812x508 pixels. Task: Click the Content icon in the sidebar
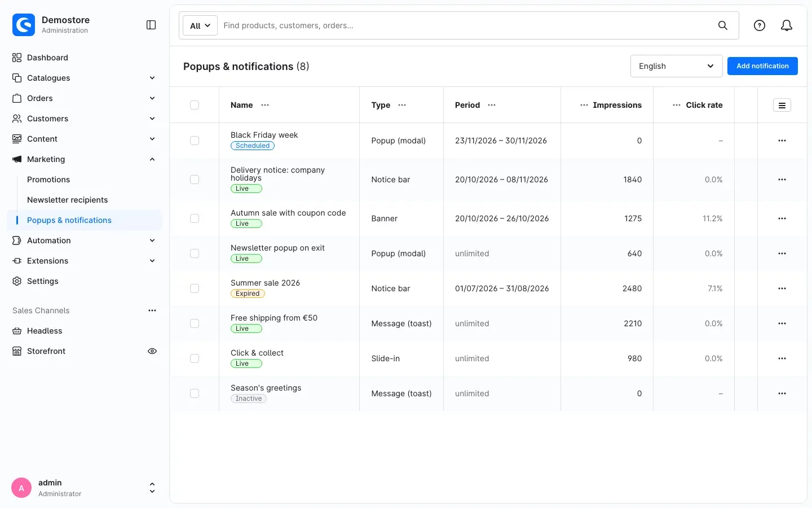[17, 139]
